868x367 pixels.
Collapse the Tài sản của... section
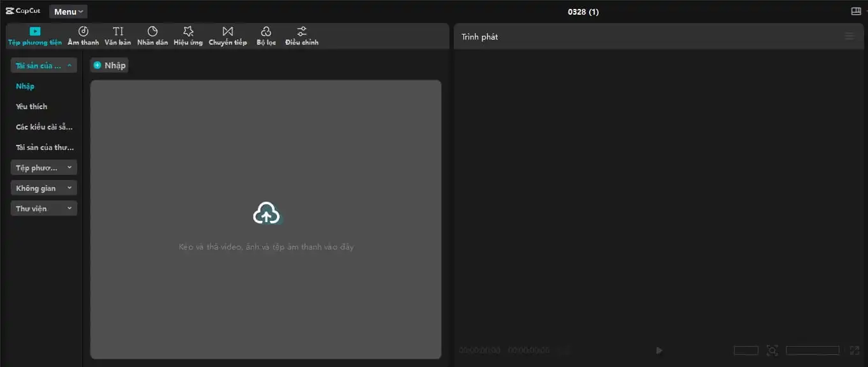click(44, 65)
